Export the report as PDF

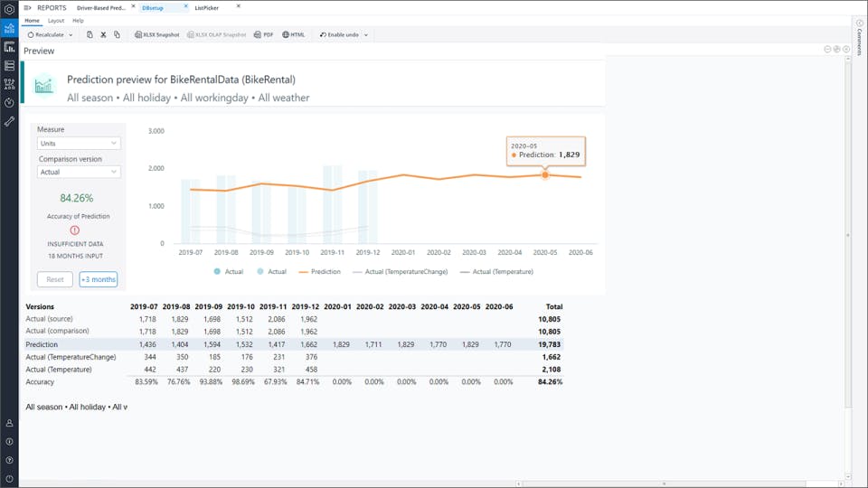(x=263, y=35)
